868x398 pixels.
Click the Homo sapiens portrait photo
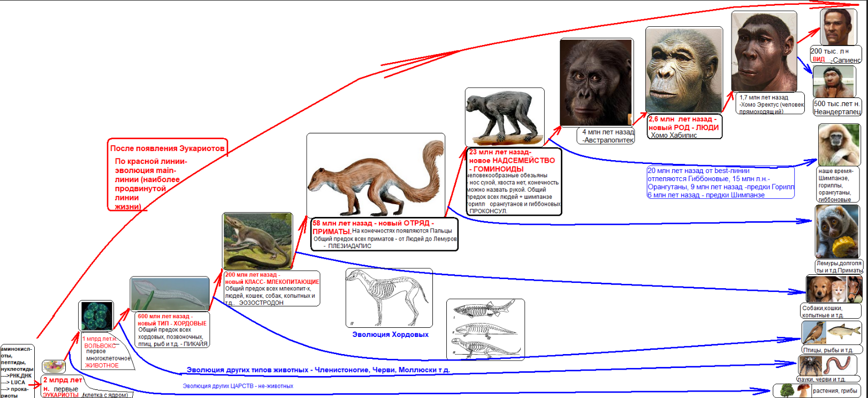point(837,27)
